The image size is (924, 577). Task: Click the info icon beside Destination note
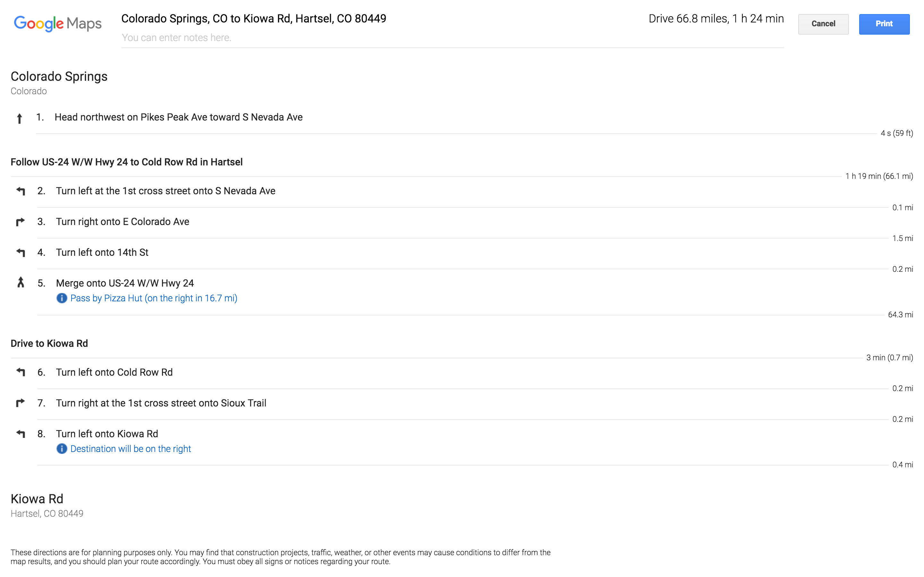62,449
